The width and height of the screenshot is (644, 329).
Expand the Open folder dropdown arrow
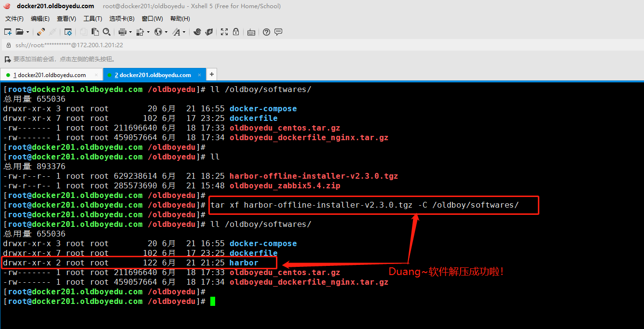[x=27, y=32]
